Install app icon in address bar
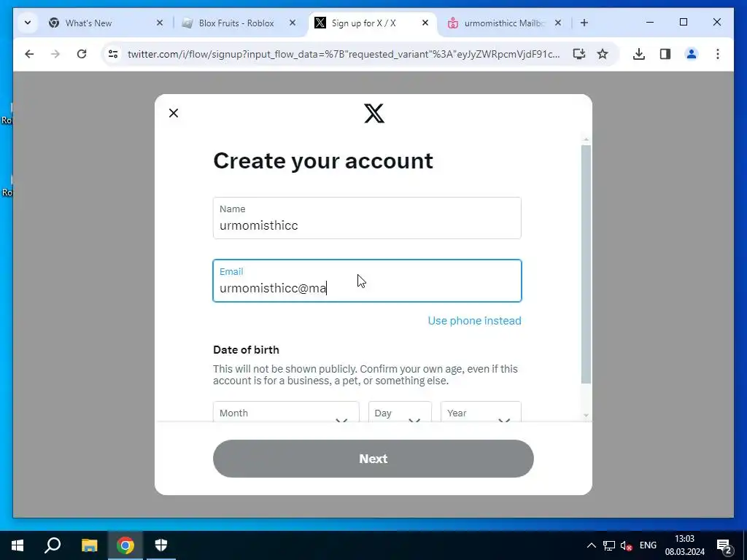The width and height of the screenshot is (747, 560). pyautogui.click(x=578, y=54)
